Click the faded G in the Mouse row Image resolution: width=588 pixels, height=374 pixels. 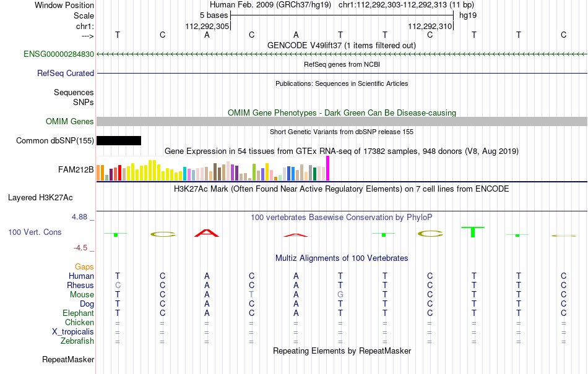click(340, 295)
